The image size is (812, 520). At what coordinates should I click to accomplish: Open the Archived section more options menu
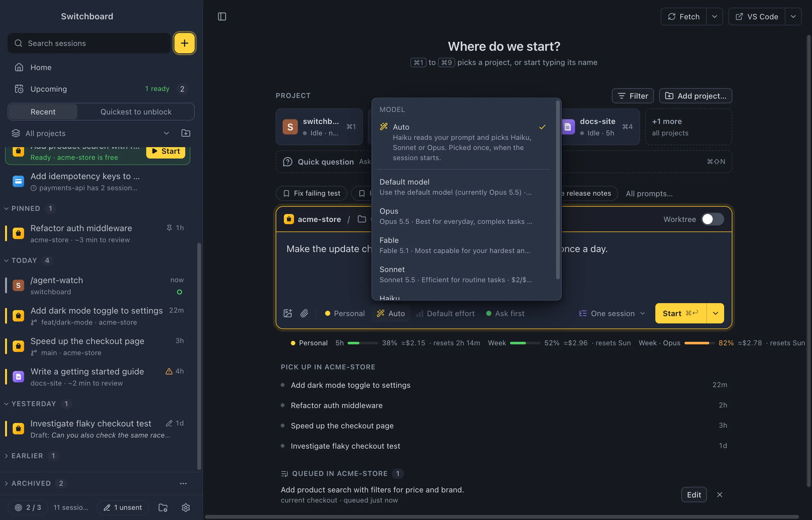click(x=183, y=483)
